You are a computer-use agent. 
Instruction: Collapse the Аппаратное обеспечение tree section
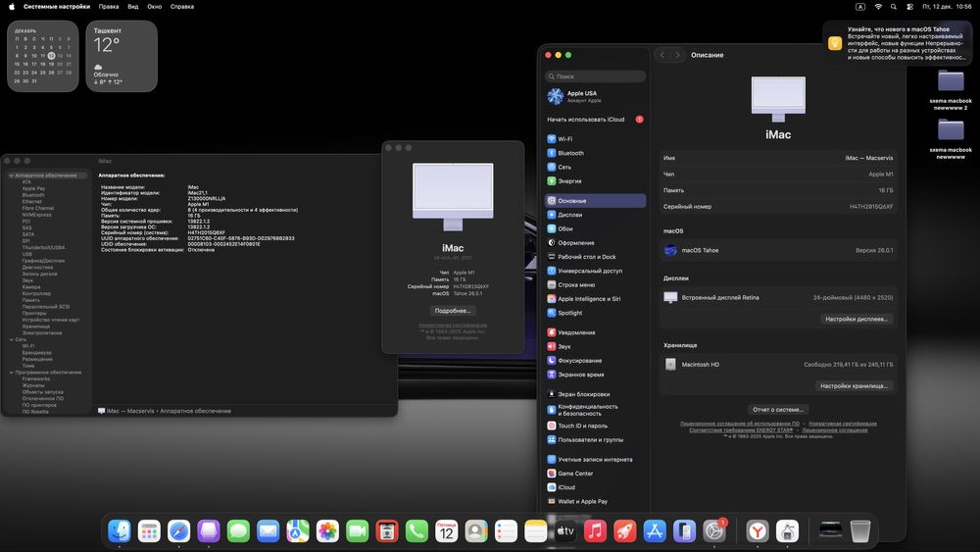pyautogui.click(x=12, y=176)
